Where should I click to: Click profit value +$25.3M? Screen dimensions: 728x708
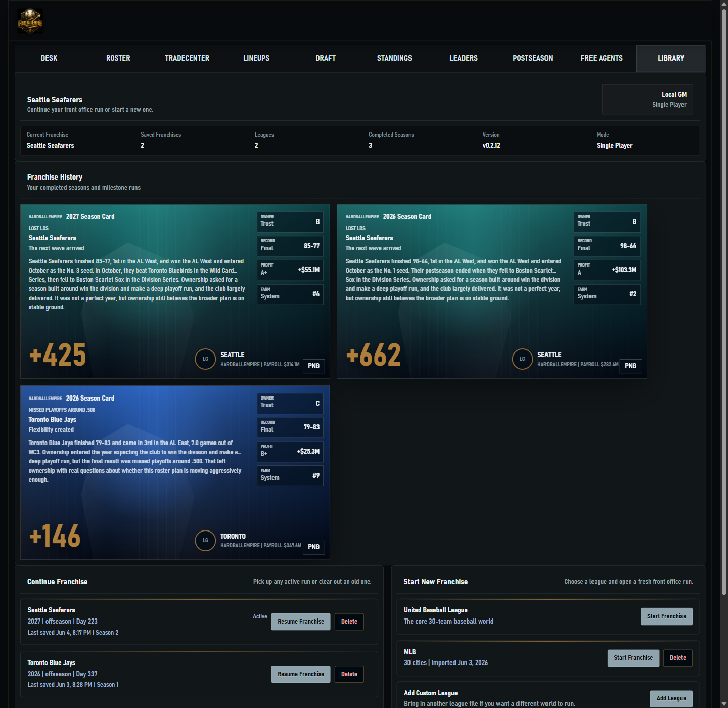coord(308,451)
